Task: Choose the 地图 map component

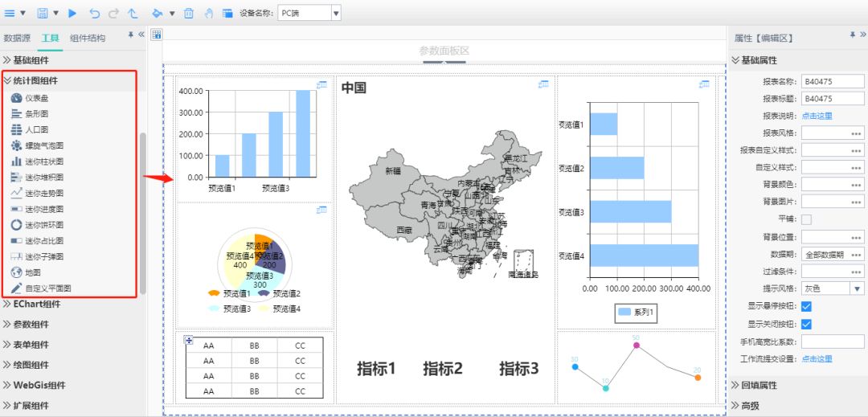Action: (x=32, y=272)
